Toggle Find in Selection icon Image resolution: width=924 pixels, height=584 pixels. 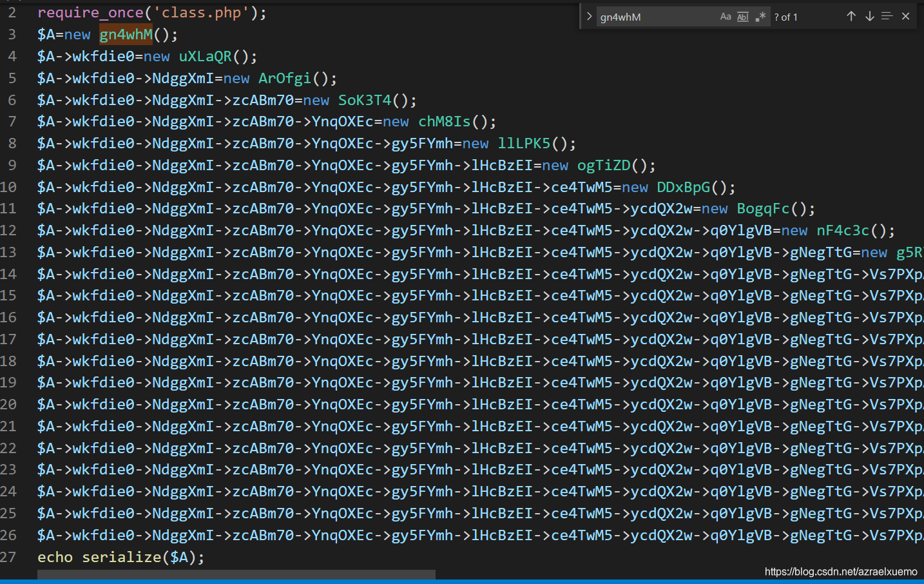[887, 16]
